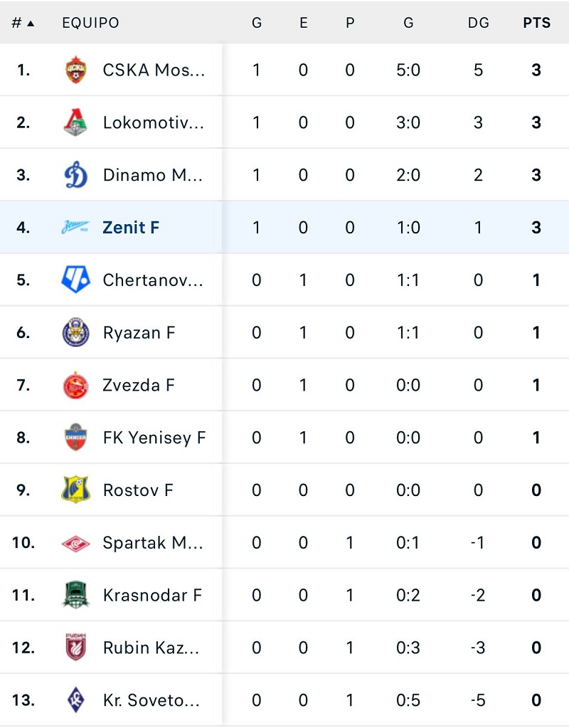
Task: Click the Spartak Moscow diamond logo
Action: [75, 543]
